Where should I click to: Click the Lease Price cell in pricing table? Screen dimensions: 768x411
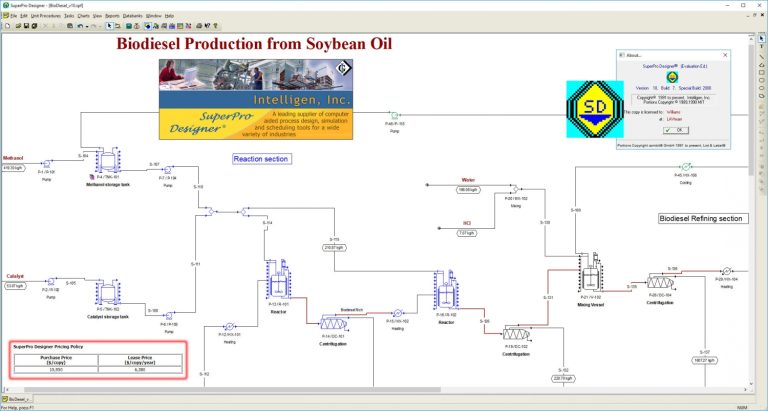point(140,360)
